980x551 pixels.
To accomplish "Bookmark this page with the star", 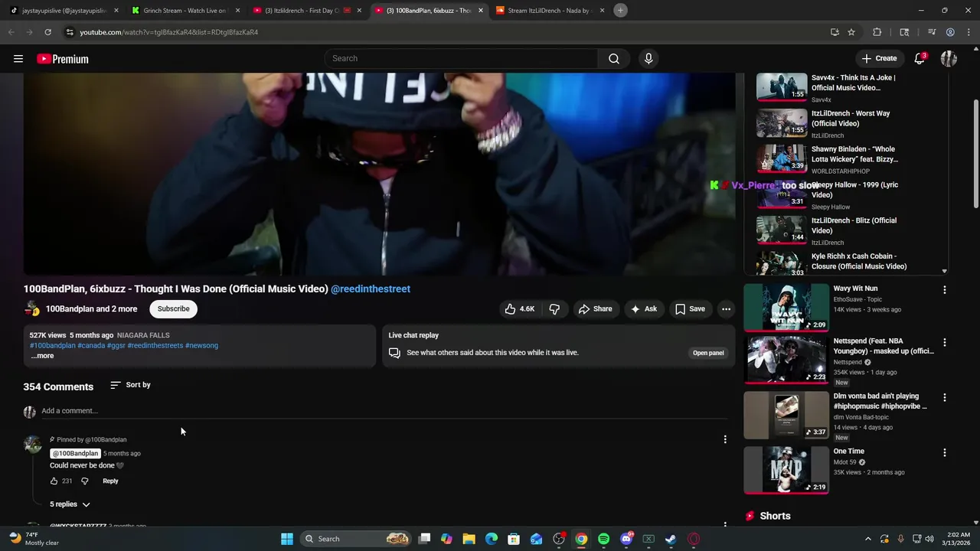I will [851, 32].
